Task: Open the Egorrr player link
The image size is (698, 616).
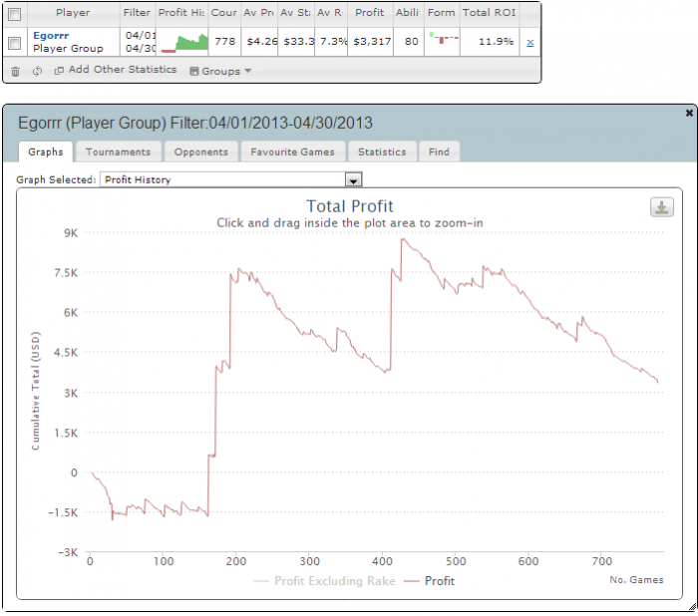Action: 51,36
